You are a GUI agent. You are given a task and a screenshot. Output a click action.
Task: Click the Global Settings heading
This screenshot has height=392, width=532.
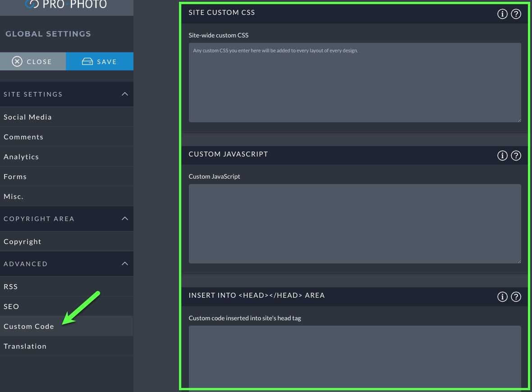pyautogui.click(x=48, y=33)
